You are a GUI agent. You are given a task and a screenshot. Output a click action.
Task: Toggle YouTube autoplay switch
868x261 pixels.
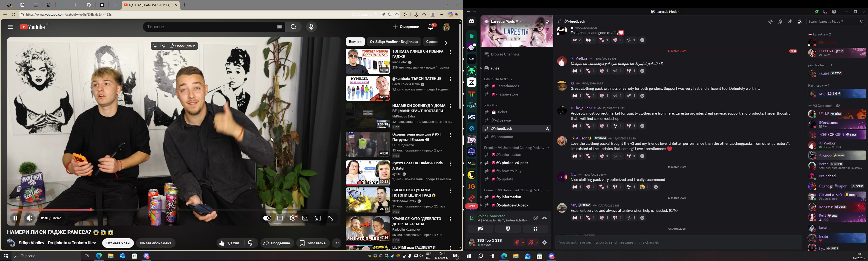pyautogui.click(x=267, y=219)
